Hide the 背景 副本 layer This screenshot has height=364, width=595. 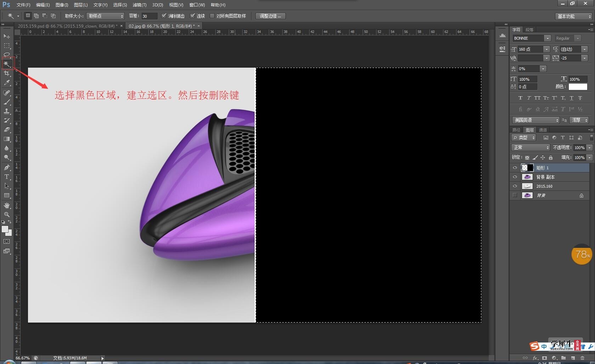515,177
